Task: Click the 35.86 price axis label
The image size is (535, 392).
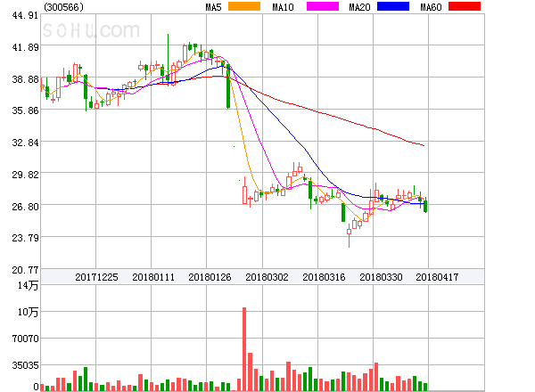Action: click(x=25, y=110)
